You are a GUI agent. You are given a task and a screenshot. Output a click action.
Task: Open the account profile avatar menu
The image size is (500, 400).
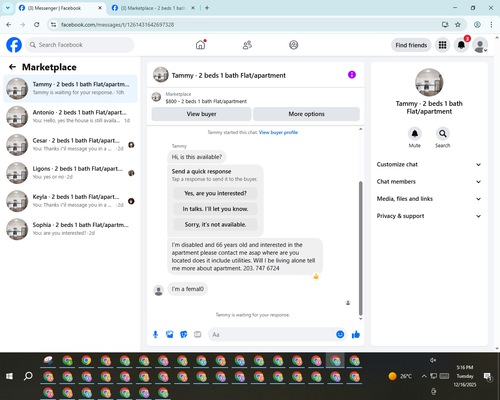480,45
